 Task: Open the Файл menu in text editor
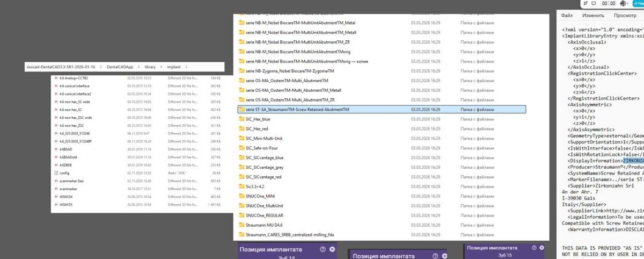[x=567, y=16]
